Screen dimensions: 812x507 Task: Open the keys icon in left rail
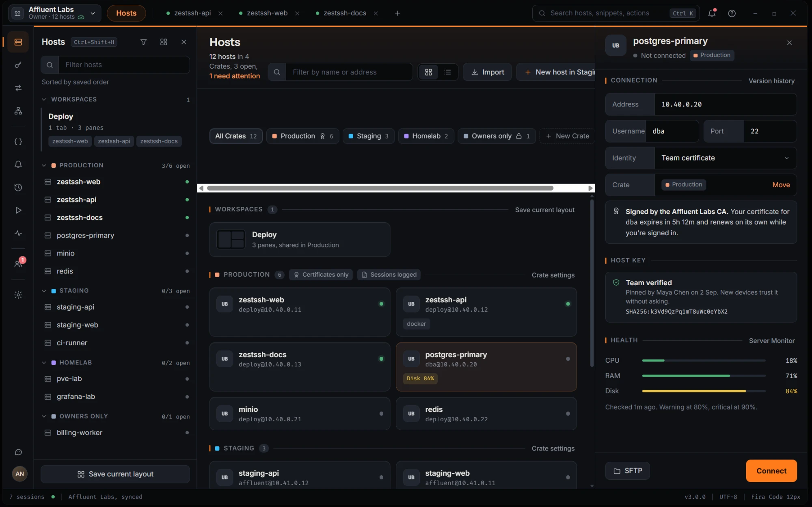click(18, 65)
